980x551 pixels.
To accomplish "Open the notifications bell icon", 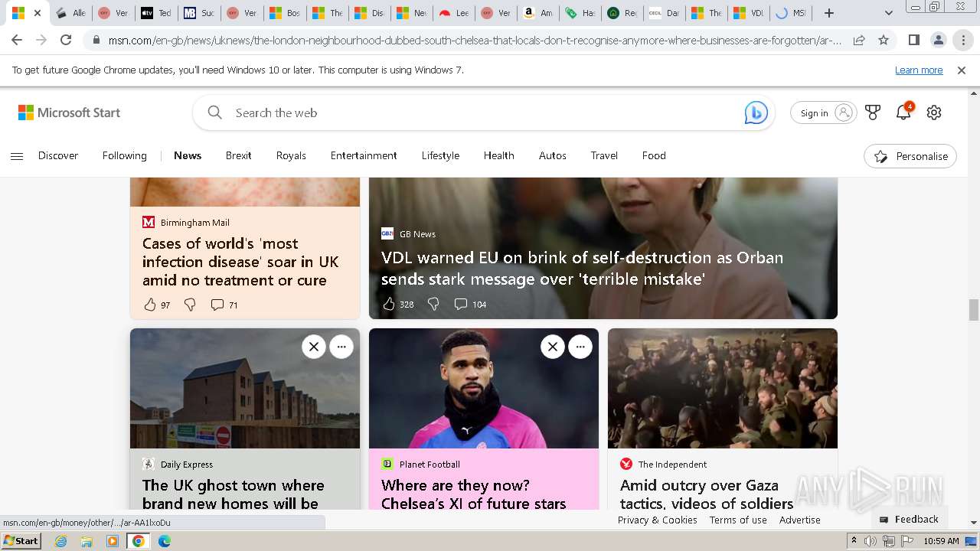I will 903,112.
